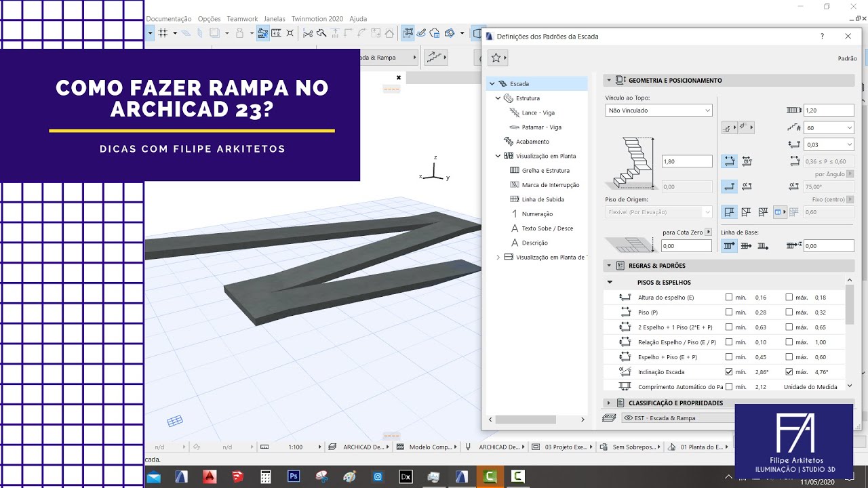The image size is (868, 488).
Task: Open Camtasia green icon on taskbar
Action: (x=489, y=476)
